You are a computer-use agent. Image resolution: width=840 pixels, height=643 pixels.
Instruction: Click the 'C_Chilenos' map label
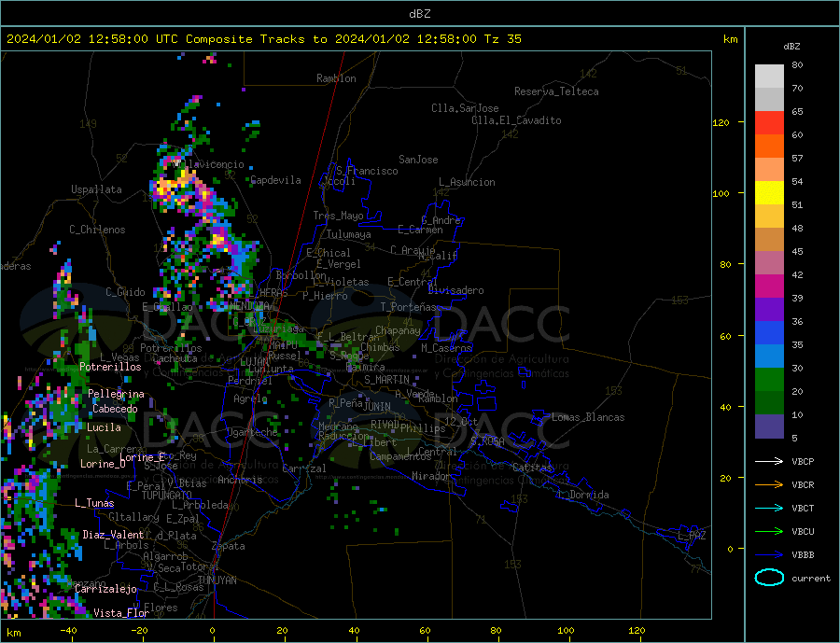pyautogui.click(x=97, y=230)
